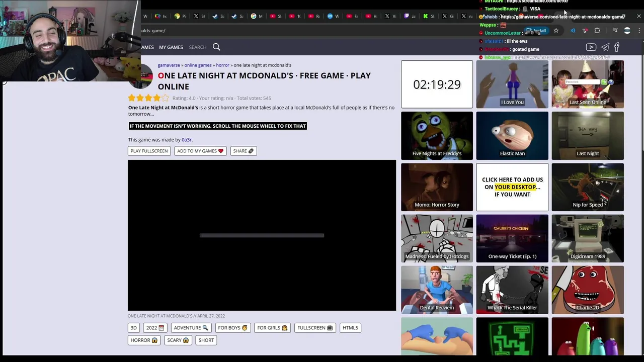
Task: Click the SHARE button
Action: coord(244,151)
